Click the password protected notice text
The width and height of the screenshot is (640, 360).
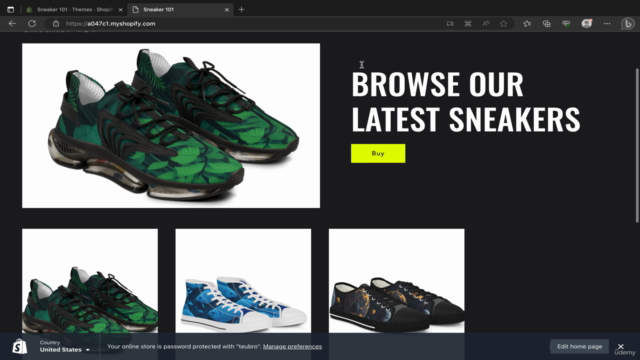184,347
